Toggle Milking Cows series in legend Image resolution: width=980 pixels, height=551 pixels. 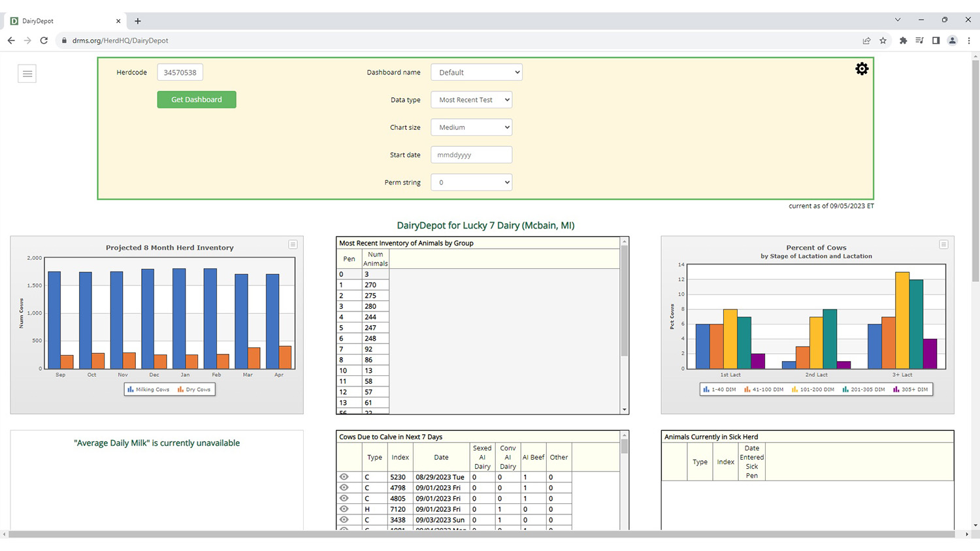coord(148,390)
